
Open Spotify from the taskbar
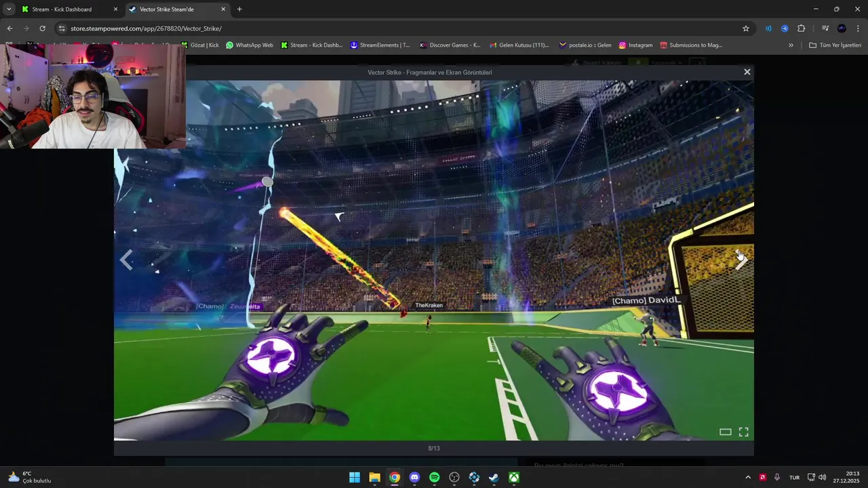[435, 477]
